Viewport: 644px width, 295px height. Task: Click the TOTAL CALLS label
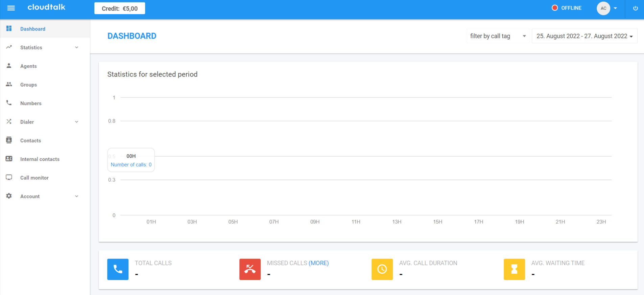153,263
